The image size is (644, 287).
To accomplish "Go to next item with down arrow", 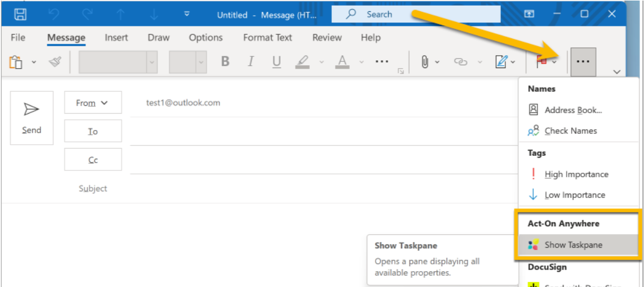I will point(154,15).
